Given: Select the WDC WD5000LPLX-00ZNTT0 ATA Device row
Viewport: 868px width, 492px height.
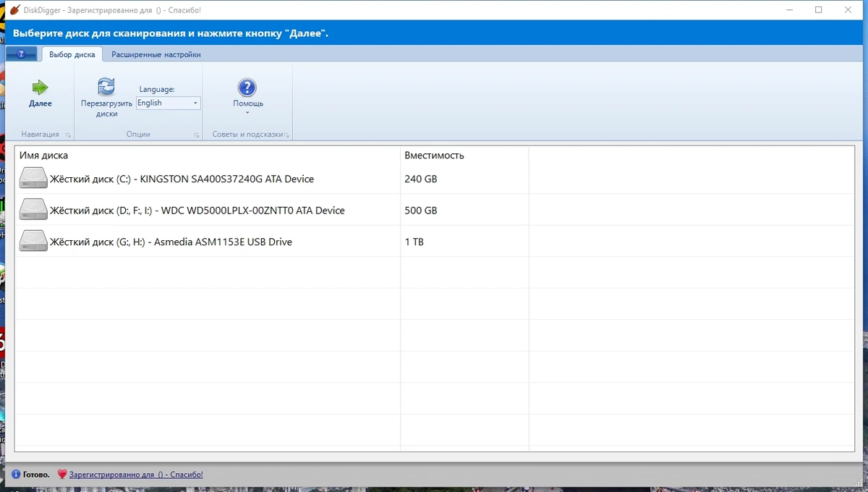Looking at the screenshot, I should 434,211.
